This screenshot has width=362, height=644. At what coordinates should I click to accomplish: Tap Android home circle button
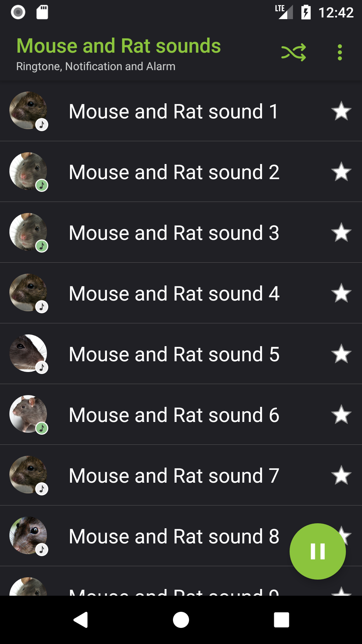point(181,620)
